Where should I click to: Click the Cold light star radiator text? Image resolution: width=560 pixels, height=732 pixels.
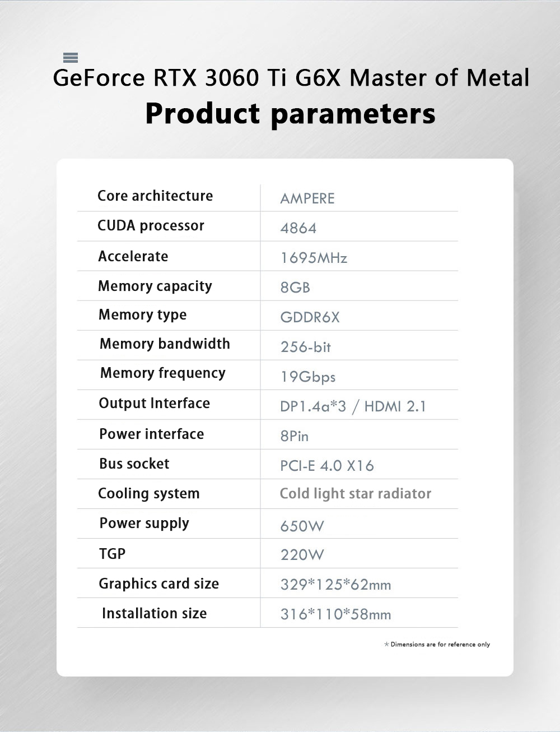click(x=355, y=494)
